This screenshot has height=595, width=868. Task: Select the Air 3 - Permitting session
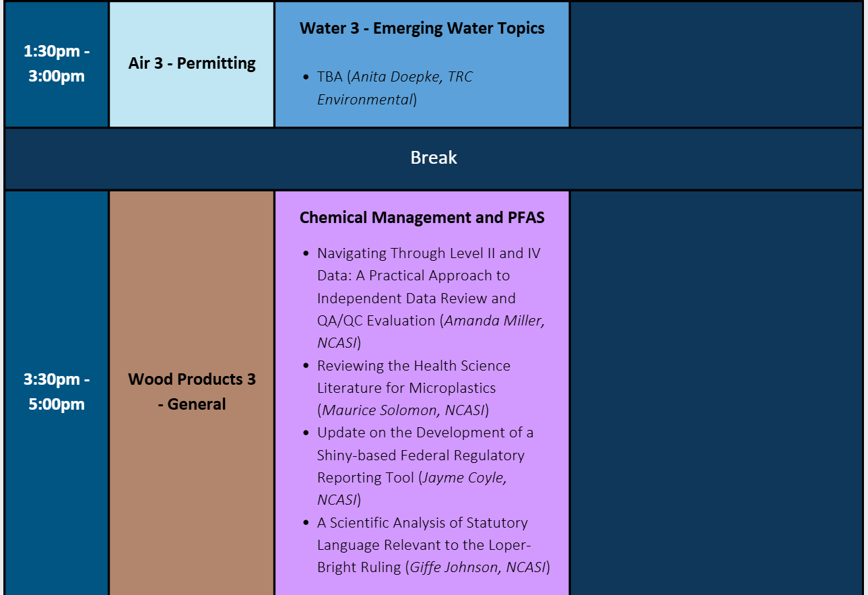pos(192,63)
